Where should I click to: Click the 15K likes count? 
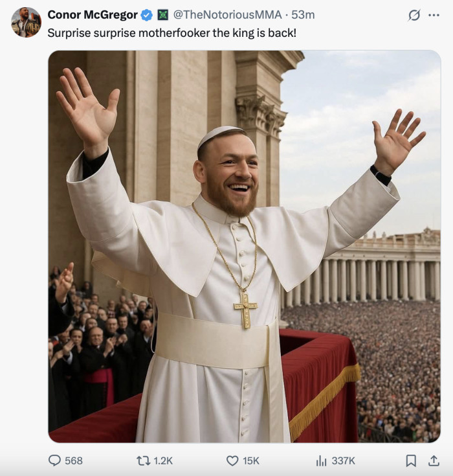(x=251, y=460)
